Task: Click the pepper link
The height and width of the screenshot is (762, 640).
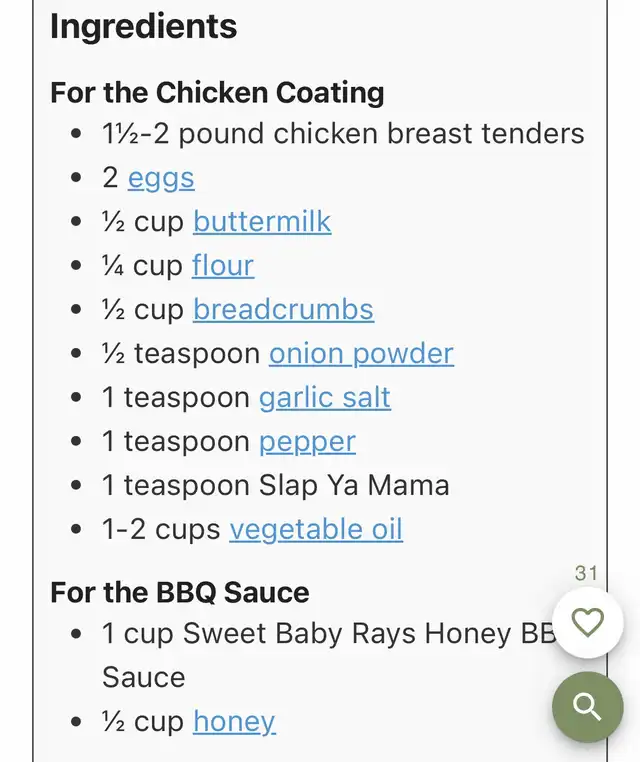Action: click(x=307, y=442)
